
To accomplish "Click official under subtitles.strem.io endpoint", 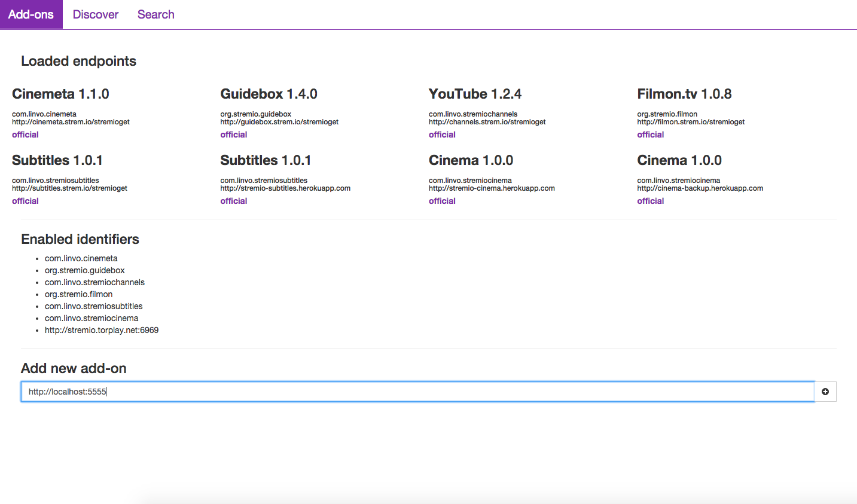I will click(25, 201).
